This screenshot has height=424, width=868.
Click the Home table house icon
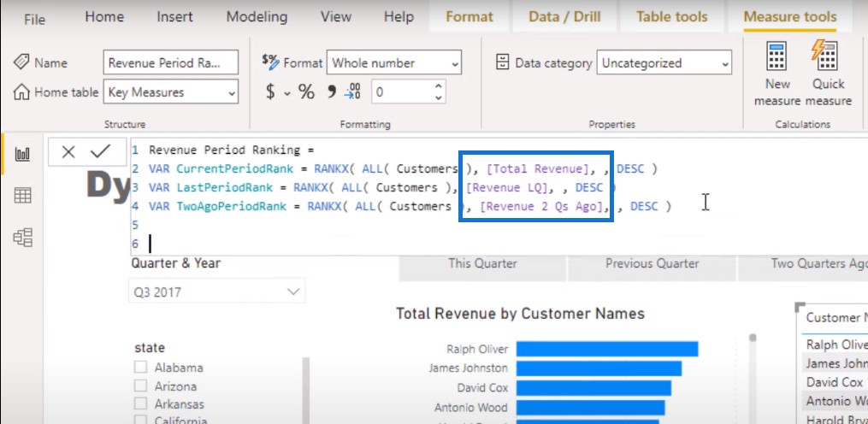pyautogui.click(x=21, y=91)
